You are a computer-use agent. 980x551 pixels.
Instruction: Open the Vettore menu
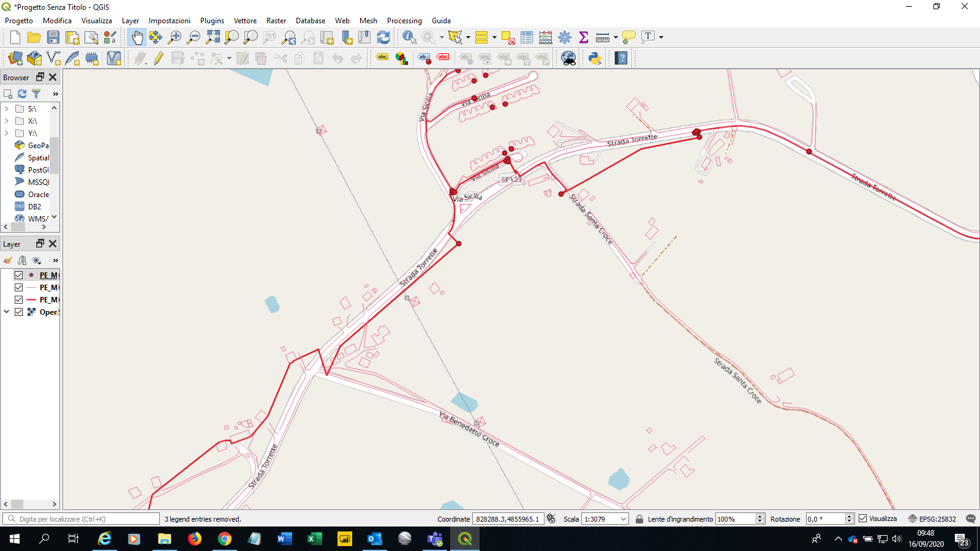pos(245,21)
